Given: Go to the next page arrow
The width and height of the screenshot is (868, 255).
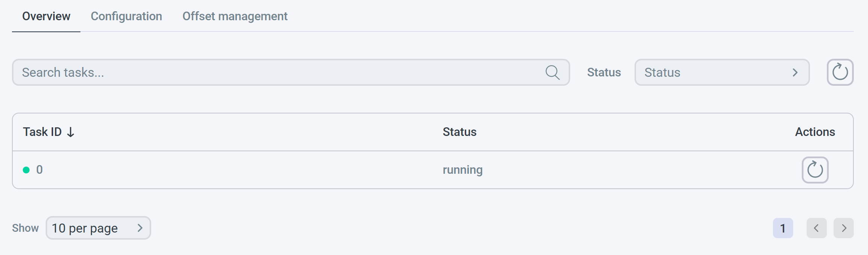Looking at the screenshot, I should coord(844,228).
